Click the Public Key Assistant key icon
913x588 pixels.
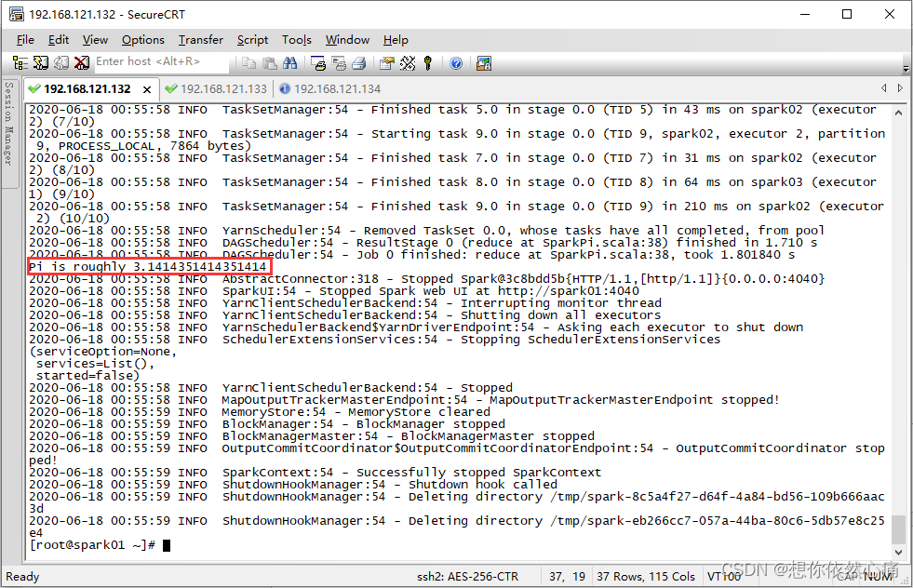[428, 63]
